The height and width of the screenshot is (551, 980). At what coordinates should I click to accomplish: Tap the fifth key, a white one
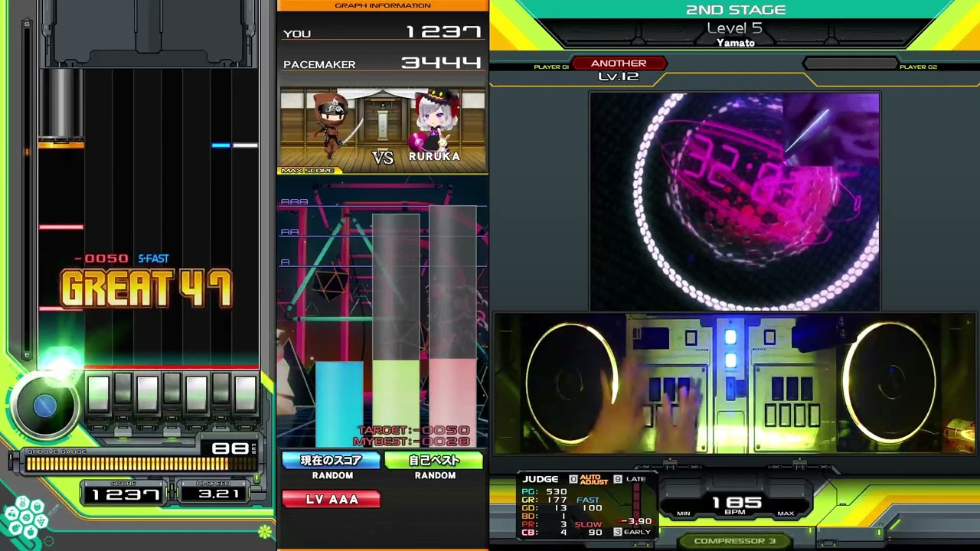click(x=196, y=393)
